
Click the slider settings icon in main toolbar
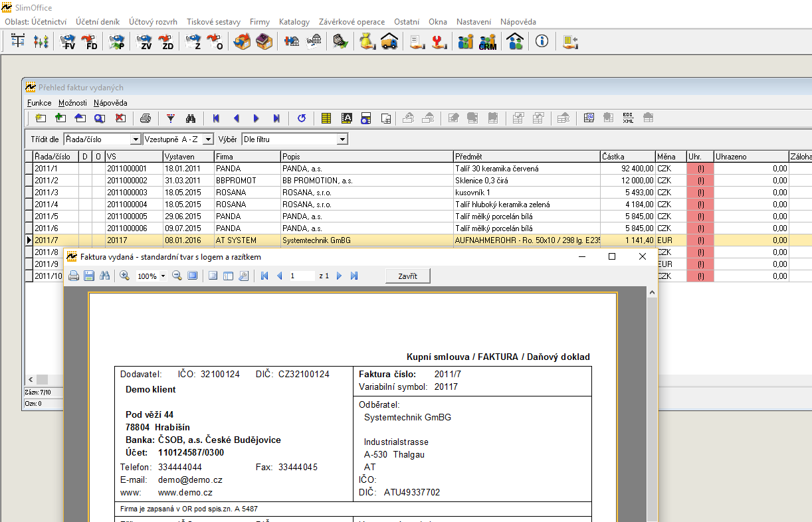(x=41, y=42)
